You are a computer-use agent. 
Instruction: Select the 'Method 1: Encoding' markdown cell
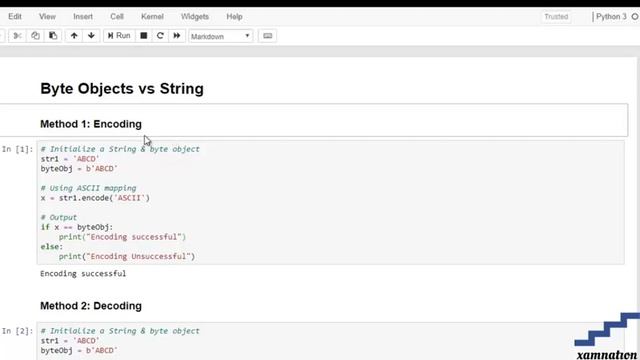coord(313,120)
